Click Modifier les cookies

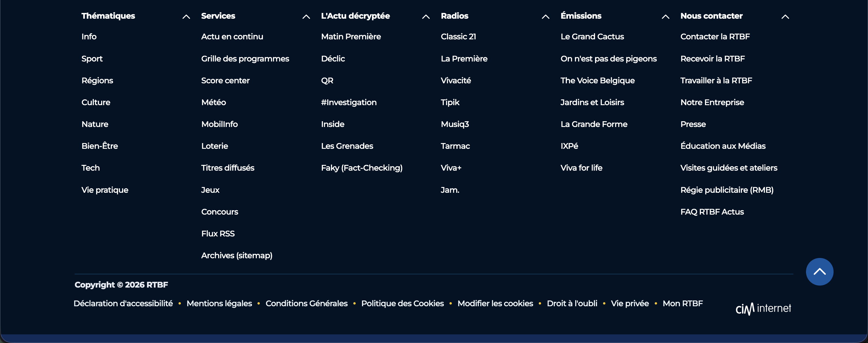495,304
